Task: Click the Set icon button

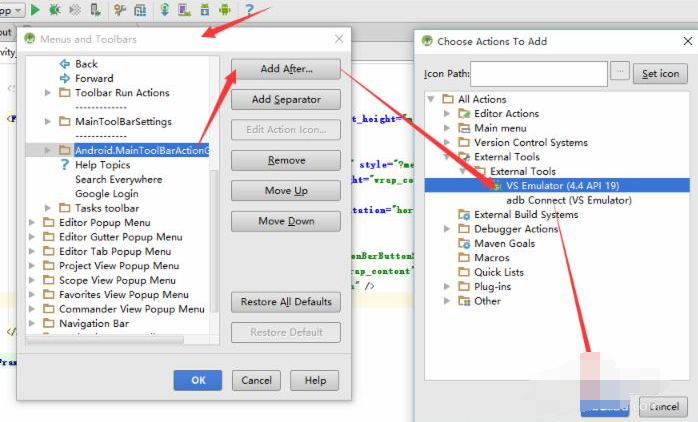Action: [x=660, y=74]
